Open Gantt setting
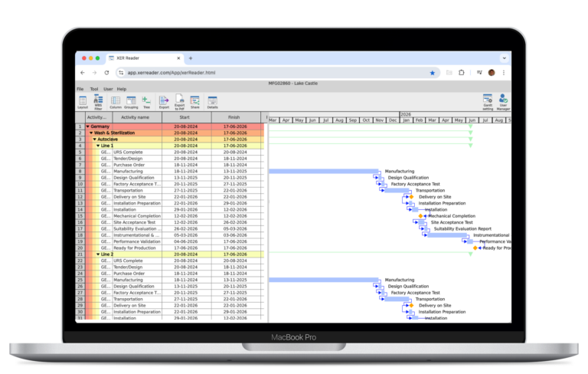This screenshot has width=588, height=374. (x=487, y=101)
